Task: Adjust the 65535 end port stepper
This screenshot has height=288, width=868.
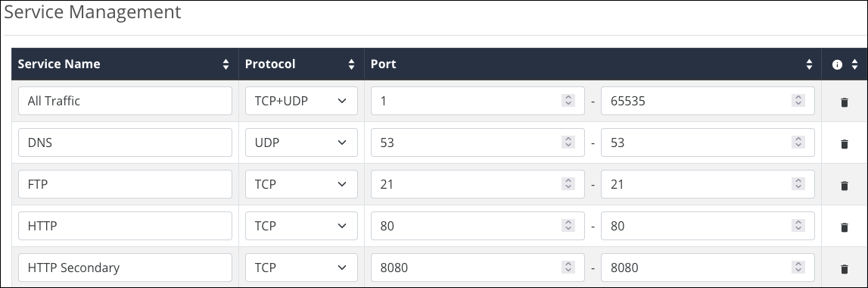Action: pyautogui.click(x=798, y=101)
